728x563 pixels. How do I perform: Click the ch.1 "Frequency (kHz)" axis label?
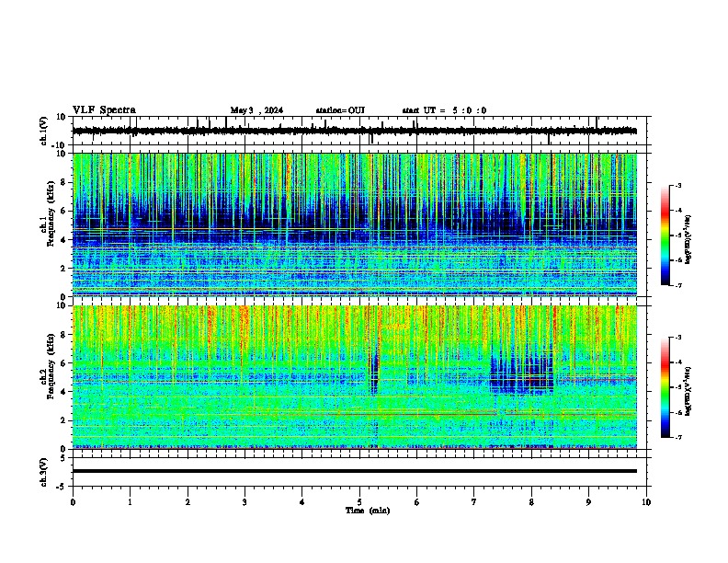point(51,213)
